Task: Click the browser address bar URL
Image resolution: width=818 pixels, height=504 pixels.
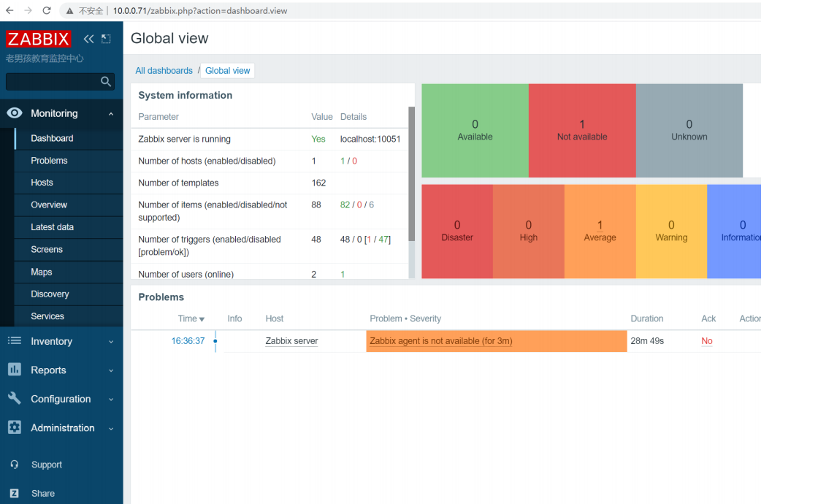Action: 200,11
